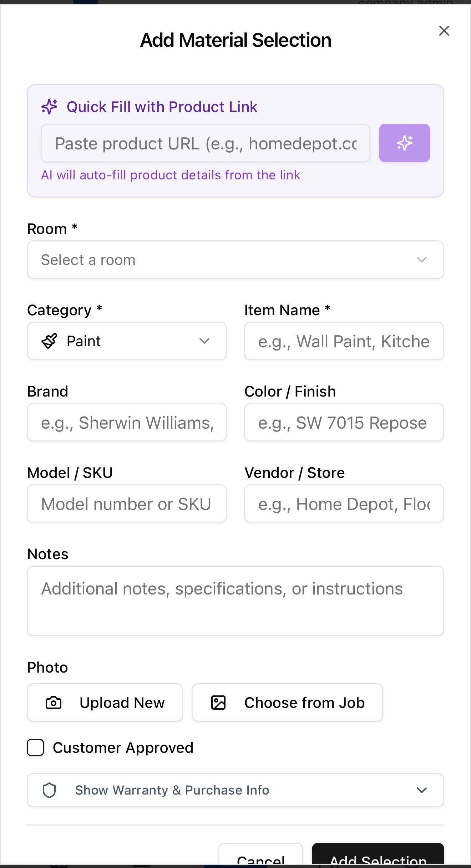The height and width of the screenshot is (868, 471).
Task: Click the Brand text field
Action: click(x=127, y=423)
